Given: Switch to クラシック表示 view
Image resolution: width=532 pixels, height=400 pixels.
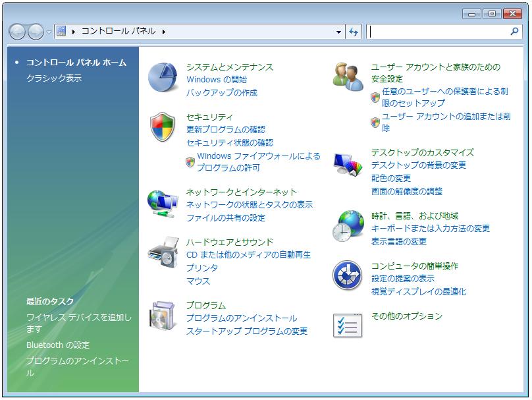Looking at the screenshot, I should point(54,78).
